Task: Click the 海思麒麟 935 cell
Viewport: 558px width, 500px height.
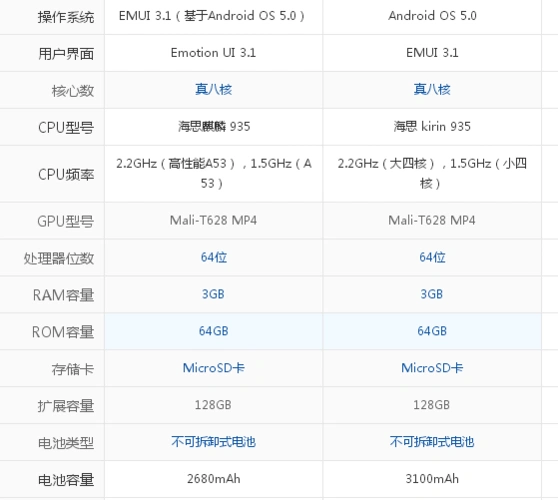Action: pos(214,127)
